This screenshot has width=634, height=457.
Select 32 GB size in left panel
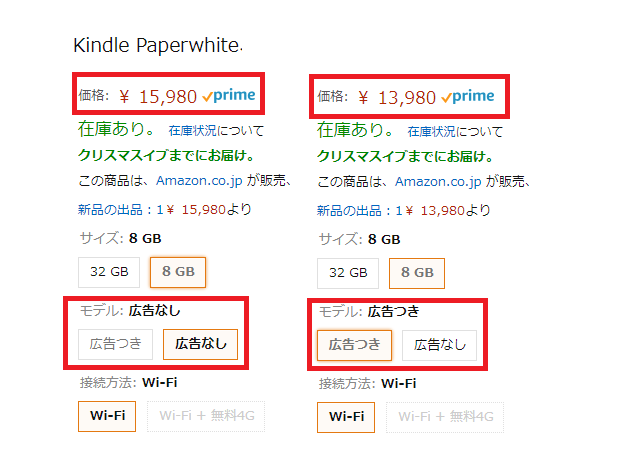[109, 272]
